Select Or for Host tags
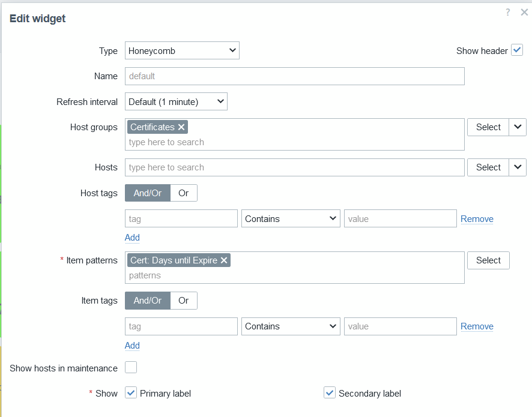Image resolution: width=532 pixels, height=417 pixels. coord(184,193)
